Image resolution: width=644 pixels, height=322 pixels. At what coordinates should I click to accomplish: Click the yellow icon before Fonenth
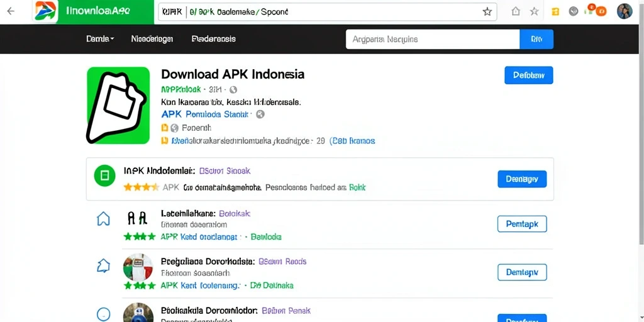(x=165, y=128)
